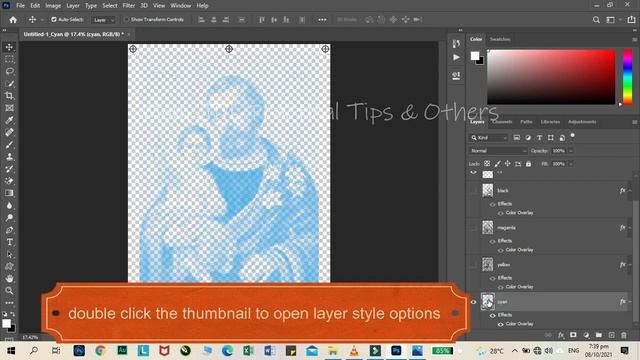Select the Crop tool
Viewport: 640px width, 360px height.
pyautogui.click(x=9, y=96)
